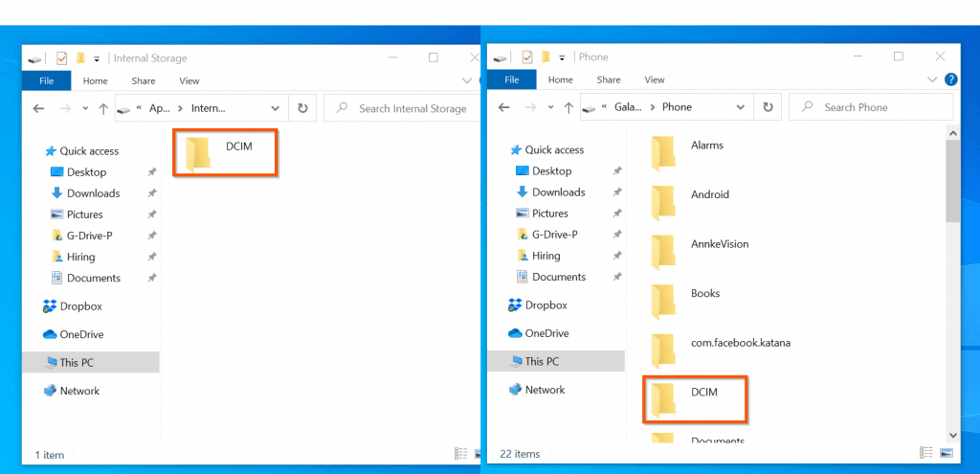Open View tab in Phone window
The height and width of the screenshot is (474, 980).
[x=655, y=79]
